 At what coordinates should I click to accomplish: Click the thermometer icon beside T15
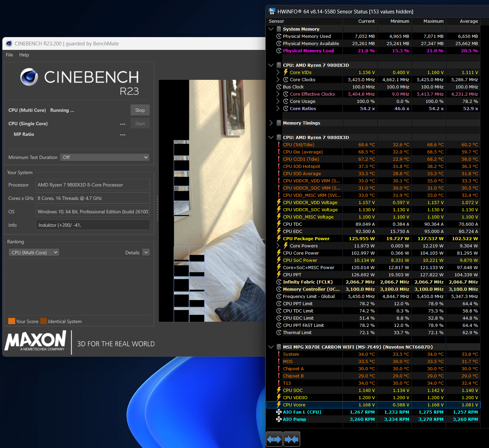[279, 383]
